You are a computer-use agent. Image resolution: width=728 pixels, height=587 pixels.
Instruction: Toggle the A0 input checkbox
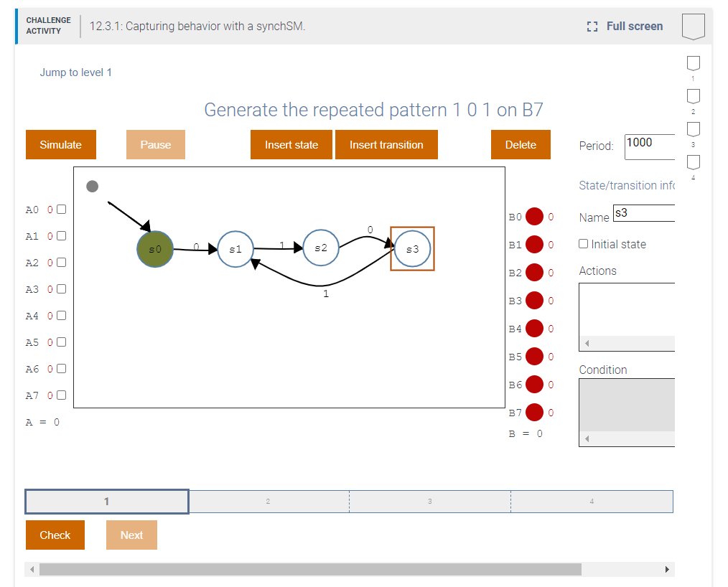[x=61, y=210]
